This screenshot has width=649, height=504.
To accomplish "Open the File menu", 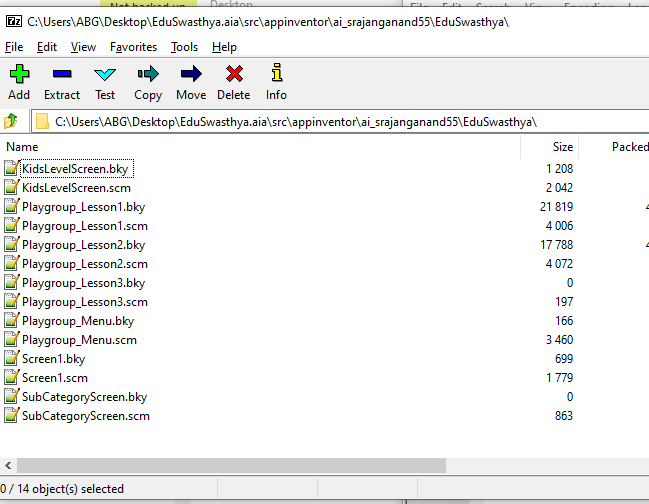I will pyautogui.click(x=14, y=47).
